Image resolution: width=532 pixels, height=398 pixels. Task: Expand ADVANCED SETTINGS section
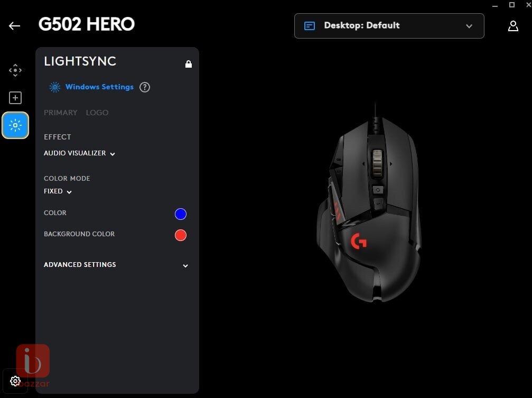pos(116,265)
